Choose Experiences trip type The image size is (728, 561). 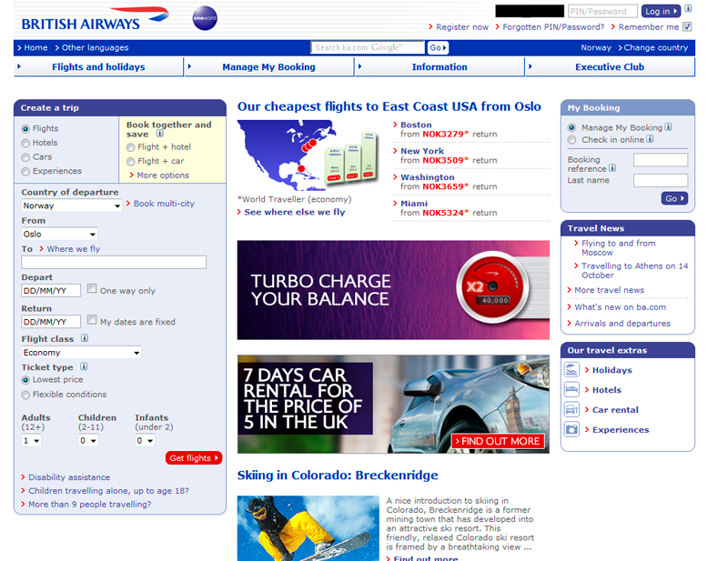point(25,172)
